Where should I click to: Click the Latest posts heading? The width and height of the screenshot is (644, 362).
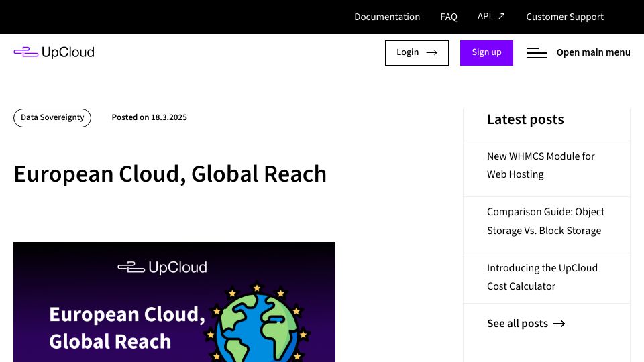point(525,119)
